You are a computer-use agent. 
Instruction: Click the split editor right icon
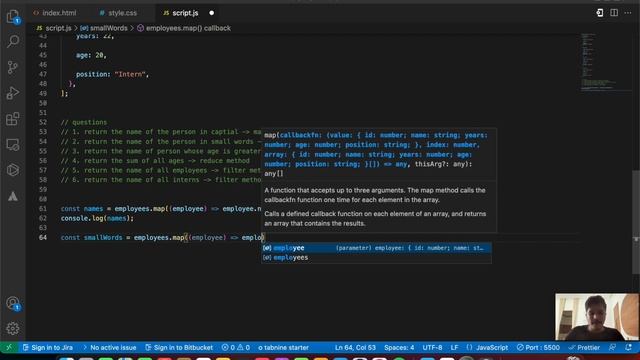613,13
